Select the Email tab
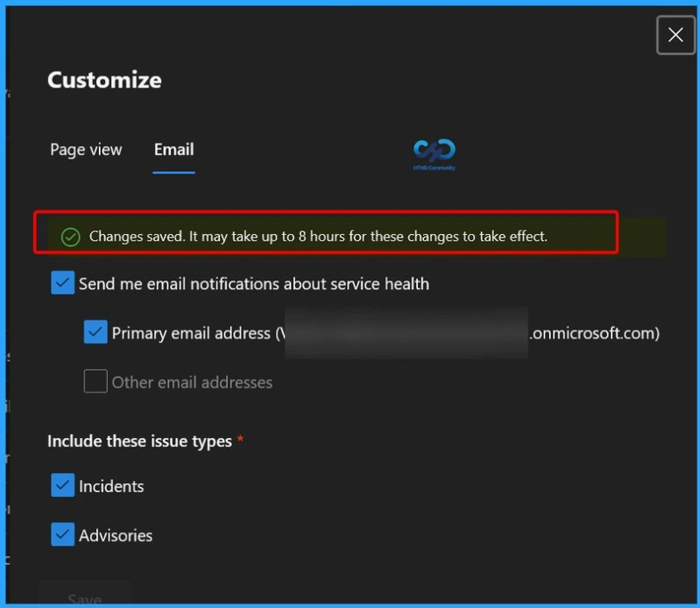The height and width of the screenshot is (608, 700). 173,150
